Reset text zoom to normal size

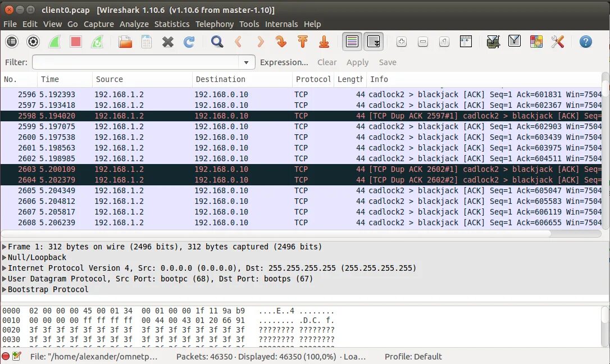click(x=444, y=42)
